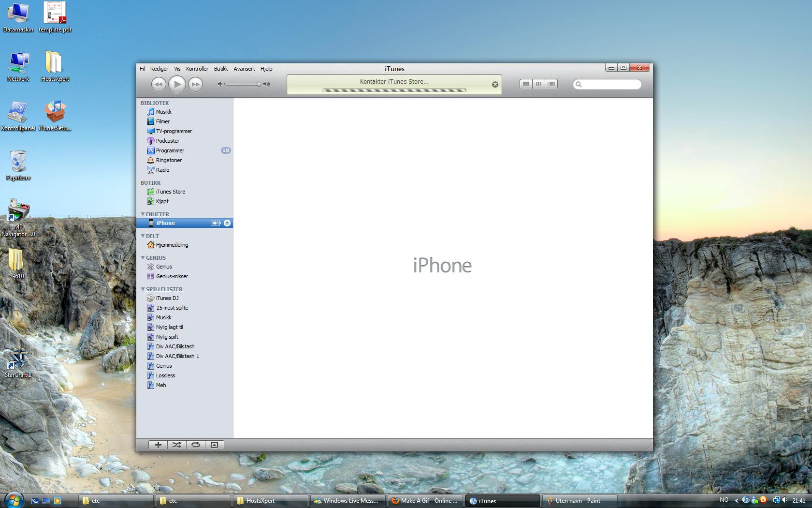Select StarCraft II desktop shortcut
The width and height of the screenshot is (812, 508).
click(18, 362)
